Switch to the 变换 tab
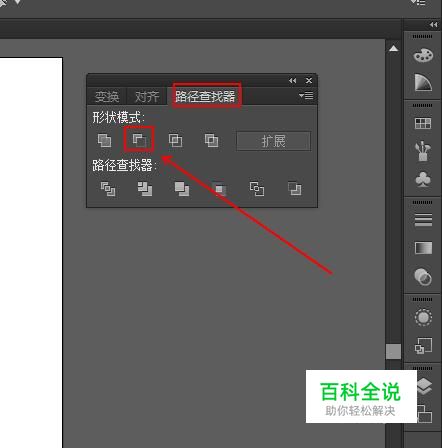This screenshot has height=448, width=442. (x=107, y=97)
